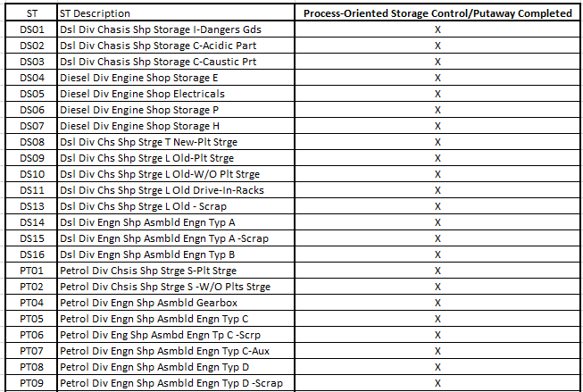Click the DS04 code cell
583x392 pixels.
pyautogui.click(x=31, y=78)
